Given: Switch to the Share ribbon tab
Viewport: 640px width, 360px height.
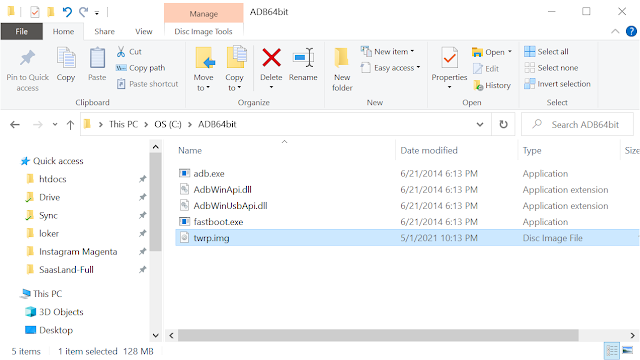Looking at the screenshot, I should click(x=104, y=31).
